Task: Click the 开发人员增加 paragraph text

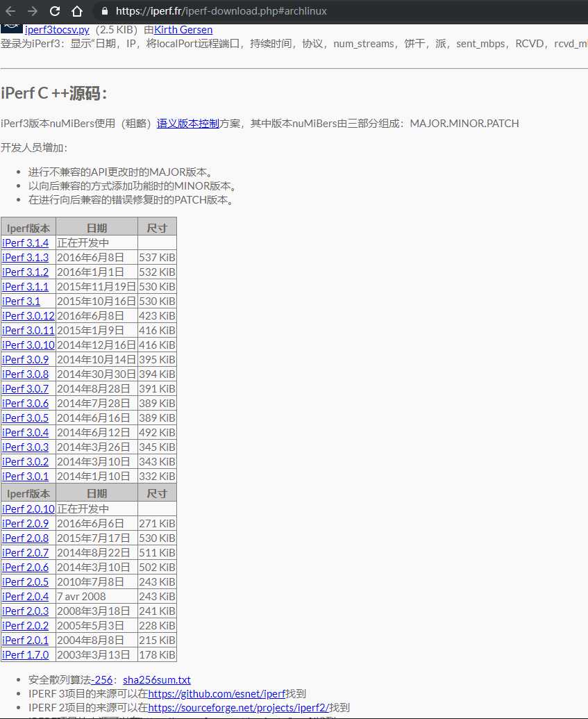Action: pyautogui.click(x=34, y=148)
